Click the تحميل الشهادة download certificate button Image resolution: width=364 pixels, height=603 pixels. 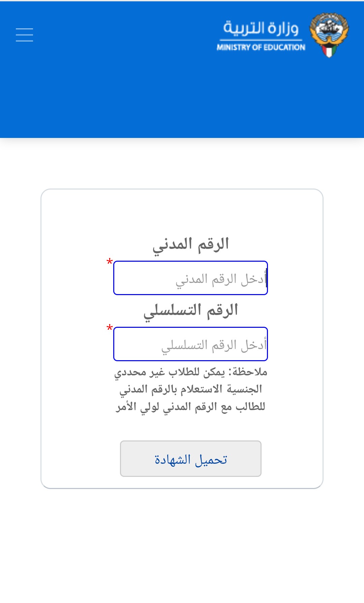click(191, 459)
